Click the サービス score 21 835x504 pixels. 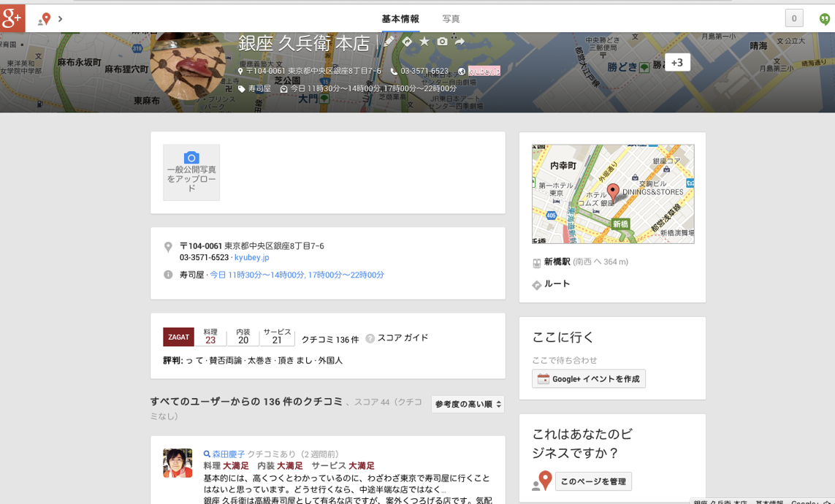pyautogui.click(x=277, y=340)
